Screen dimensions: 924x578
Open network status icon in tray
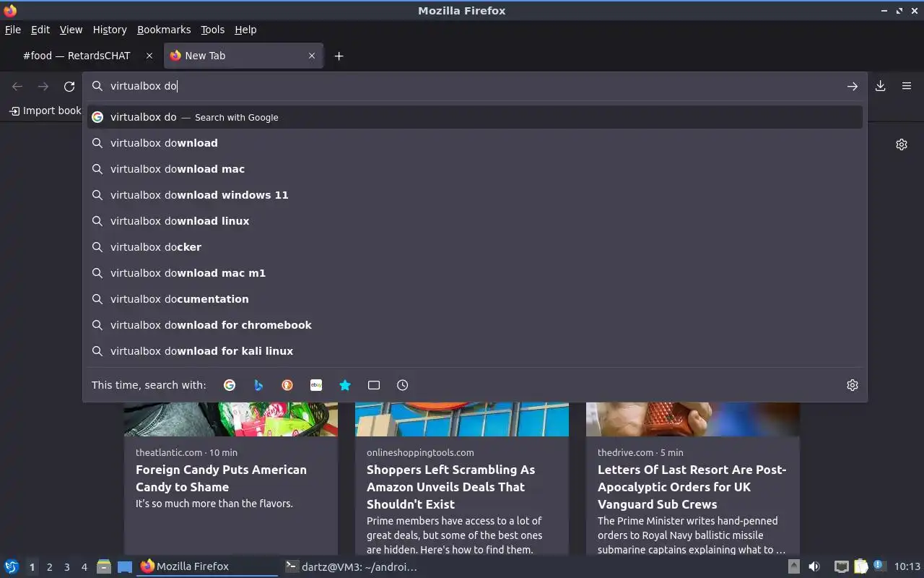tap(841, 566)
